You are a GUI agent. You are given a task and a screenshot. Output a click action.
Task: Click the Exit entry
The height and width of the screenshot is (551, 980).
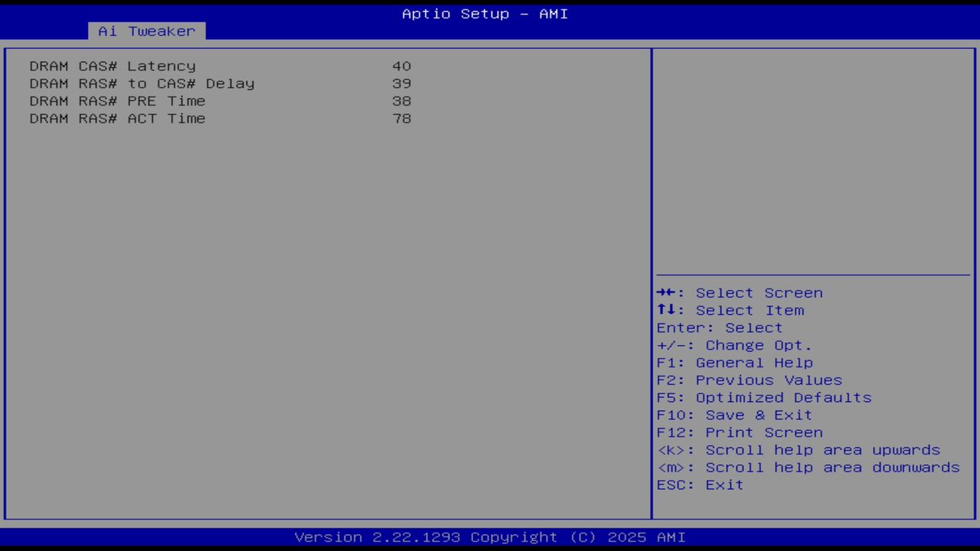[x=699, y=484]
